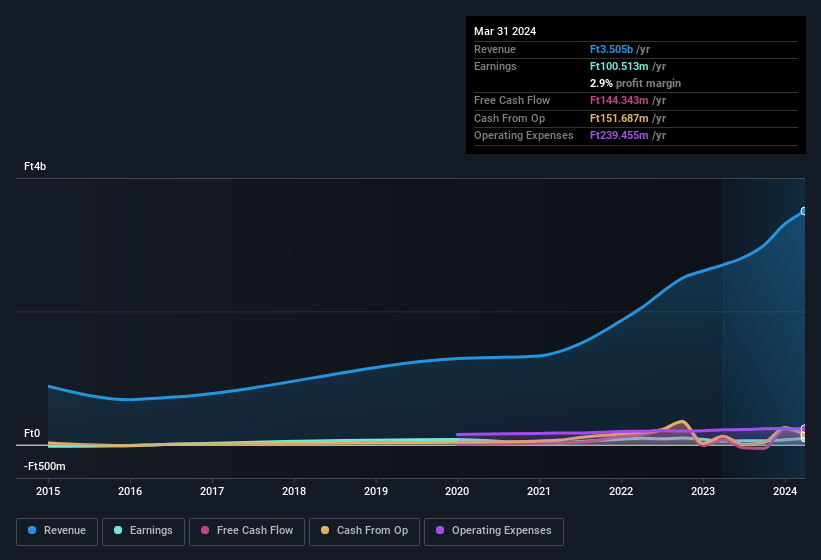Toggle the Cash From Op legend button
Screen dimensions: 821x560
coord(364,531)
